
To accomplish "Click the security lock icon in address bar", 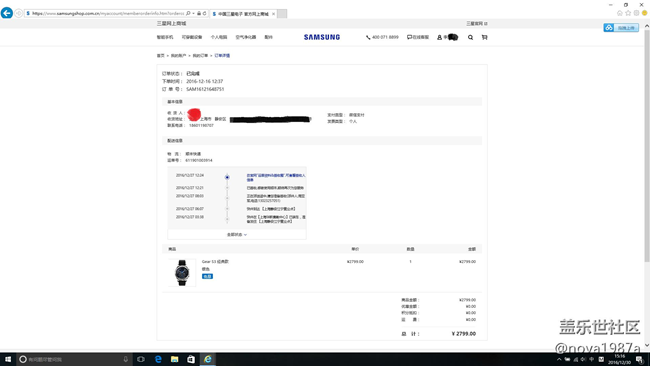I will (199, 14).
